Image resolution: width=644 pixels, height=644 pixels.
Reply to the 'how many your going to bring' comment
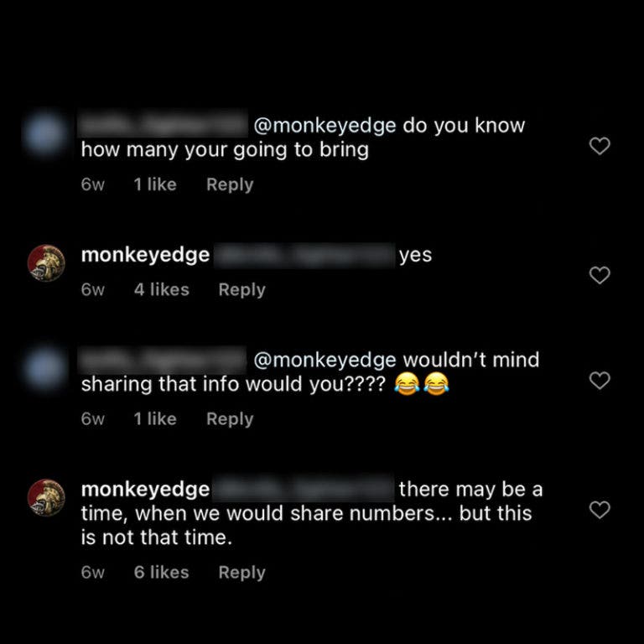(230, 184)
